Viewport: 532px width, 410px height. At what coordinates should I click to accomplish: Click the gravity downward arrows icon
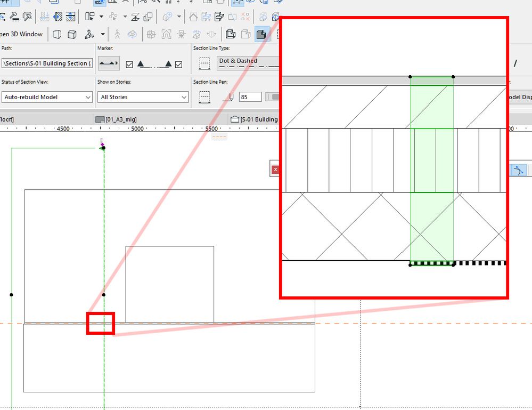point(44,17)
